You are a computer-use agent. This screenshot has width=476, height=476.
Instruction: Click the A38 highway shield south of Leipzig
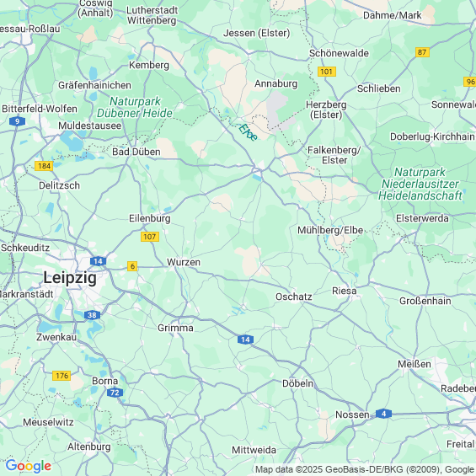click(x=92, y=315)
